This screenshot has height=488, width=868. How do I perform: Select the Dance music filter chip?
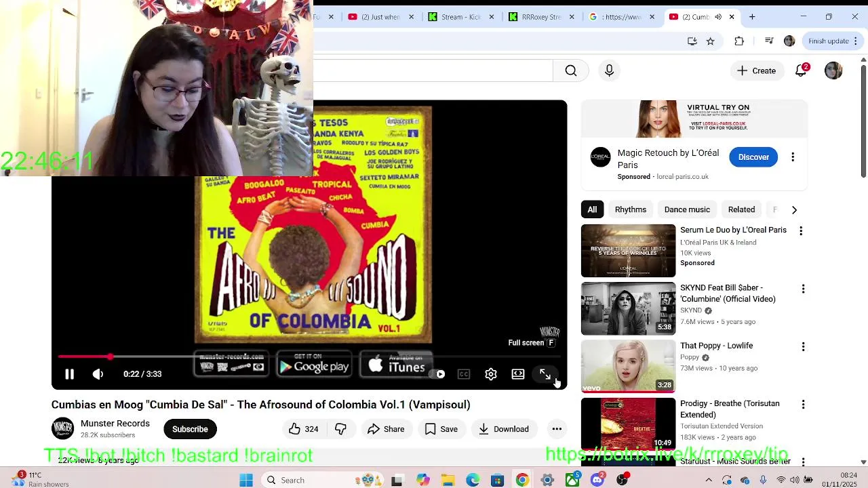click(x=687, y=209)
